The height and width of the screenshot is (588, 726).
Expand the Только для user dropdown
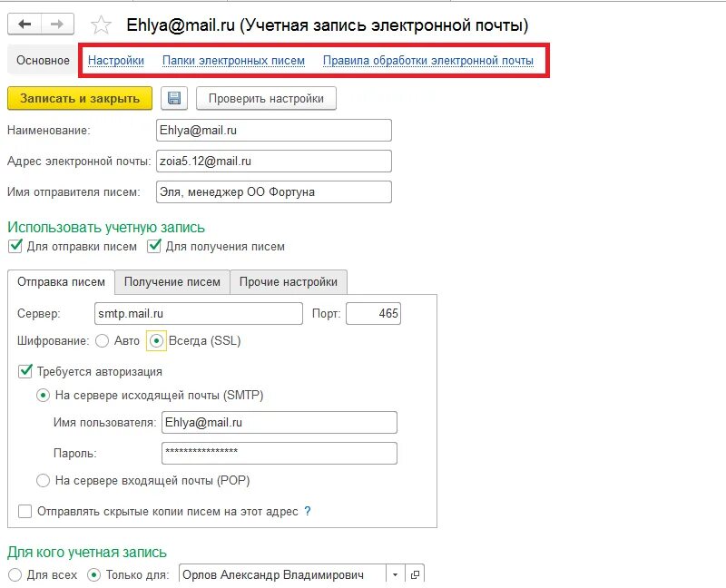pyautogui.click(x=395, y=574)
